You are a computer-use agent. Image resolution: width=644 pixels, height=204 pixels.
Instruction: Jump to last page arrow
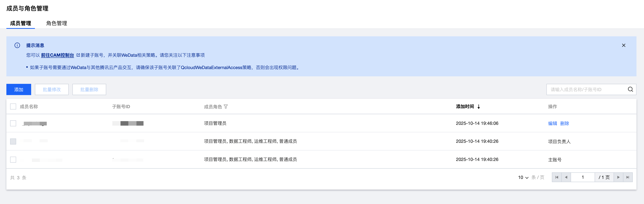coord(628,177)
